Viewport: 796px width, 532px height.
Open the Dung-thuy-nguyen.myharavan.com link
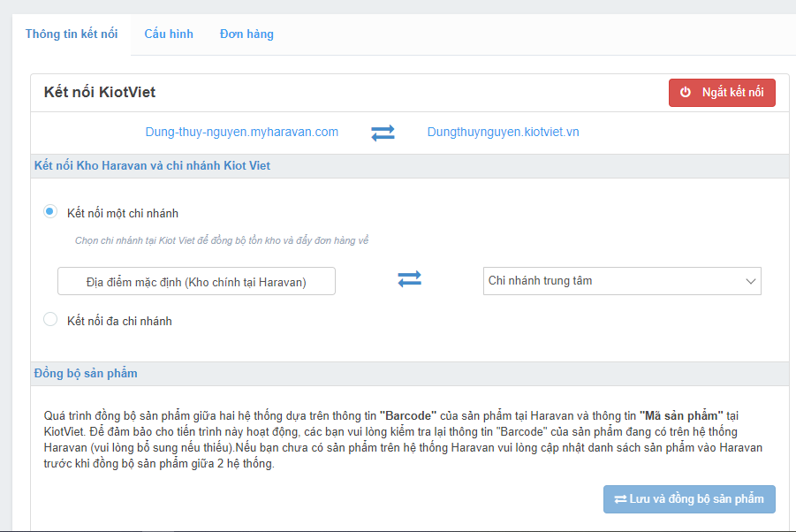tap(242, 133)
